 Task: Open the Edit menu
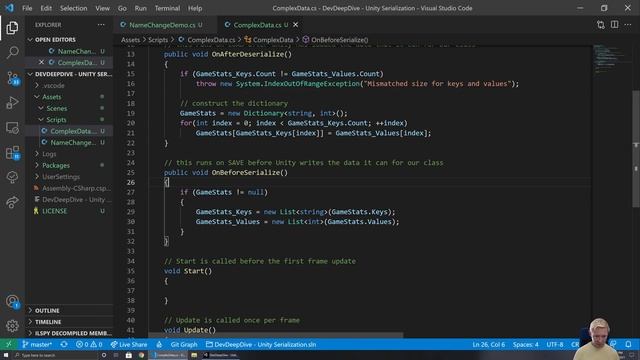46,8
